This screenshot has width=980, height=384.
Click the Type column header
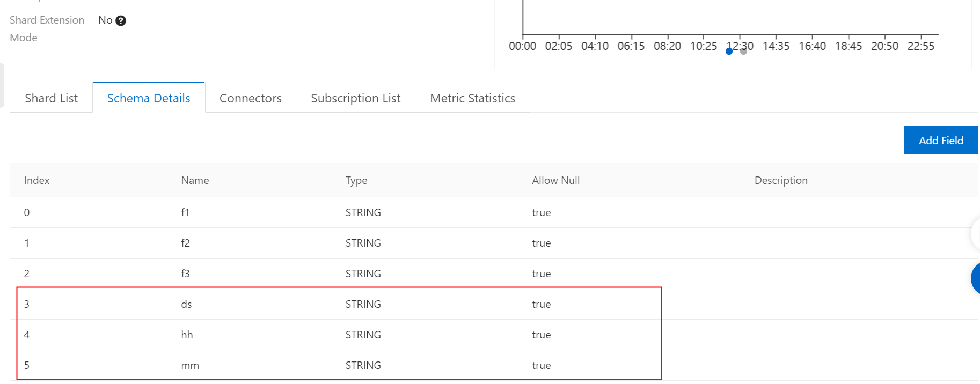(356, 181)
